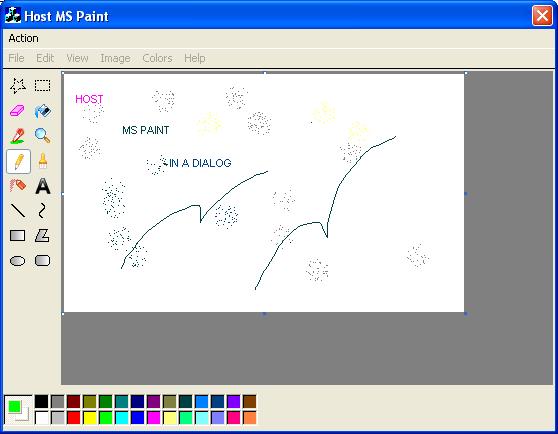Screen dimensions: 558x434
Task: Select the Ellipse shape tool
Action: coord(18,261)
